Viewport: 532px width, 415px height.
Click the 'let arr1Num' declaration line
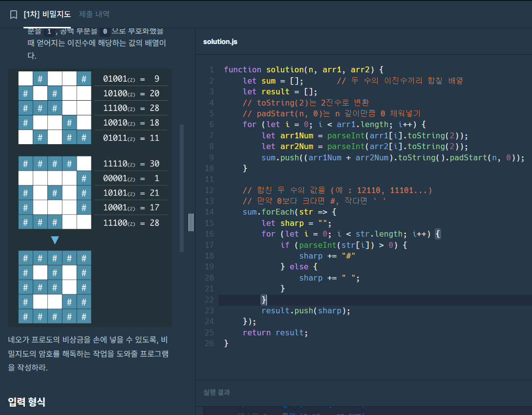tap(365, 136)
